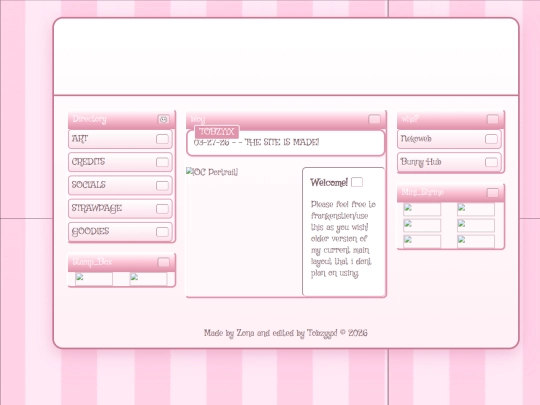Open the top-left Mini_Shrine image

[422, 209]
